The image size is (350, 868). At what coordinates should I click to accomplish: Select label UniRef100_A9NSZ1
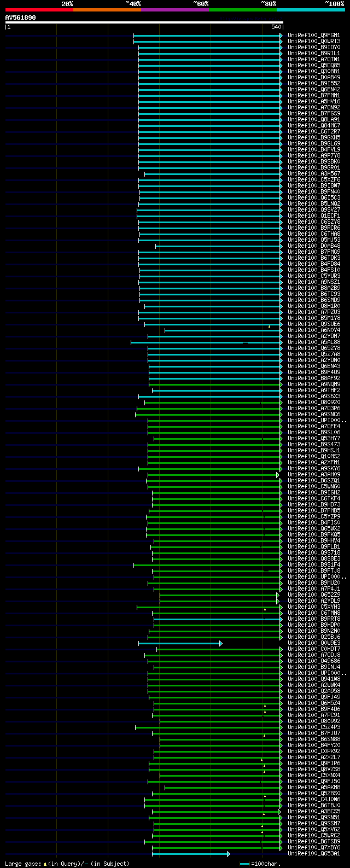point(314,282)
